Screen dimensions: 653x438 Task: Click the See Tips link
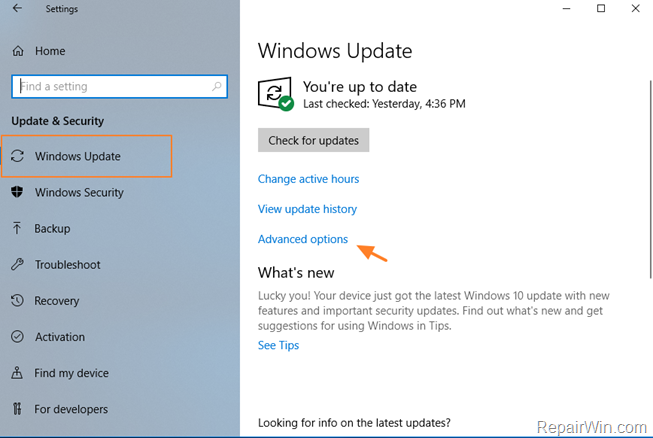[278, 345]
